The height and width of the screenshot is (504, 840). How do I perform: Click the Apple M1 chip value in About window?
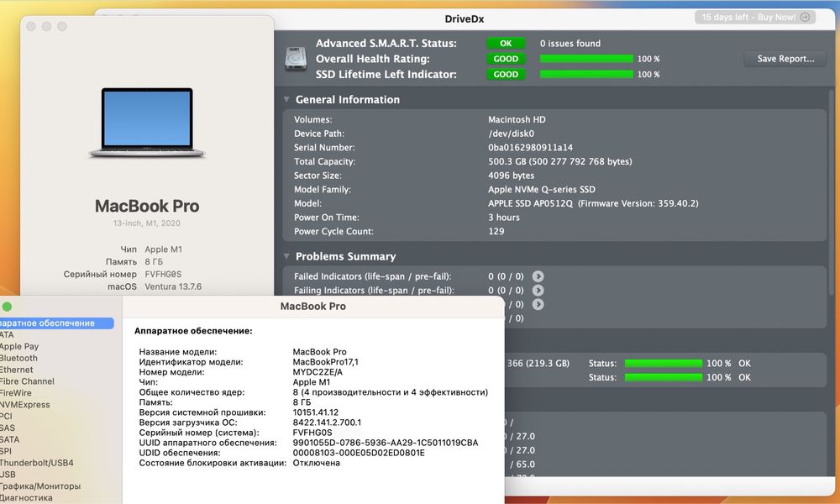point(164,249)
